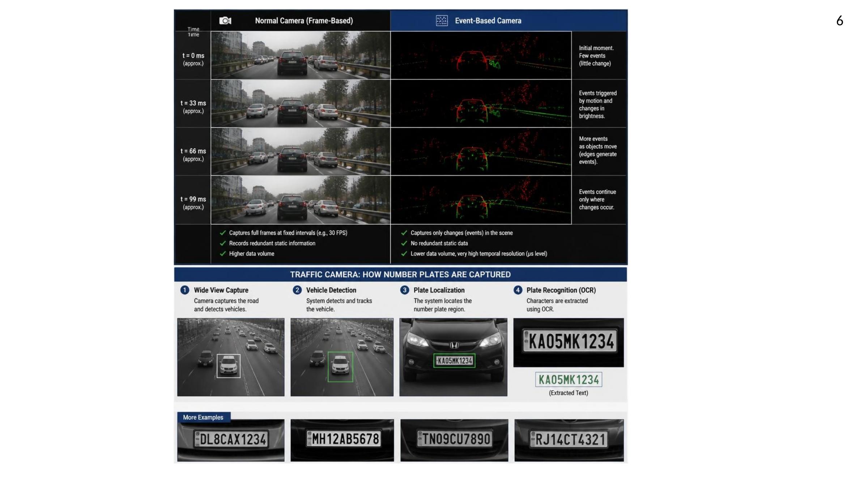
Task: Click the 'More Examples' label
Action: 203,417
